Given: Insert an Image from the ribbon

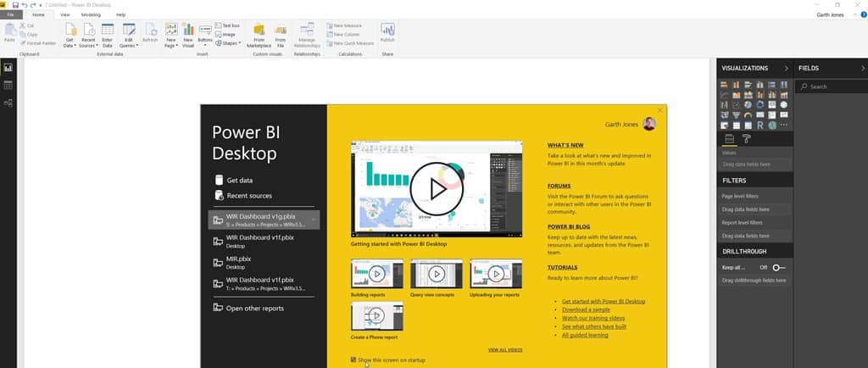Looking at the screenshot, I should click(x=225, y=34).
